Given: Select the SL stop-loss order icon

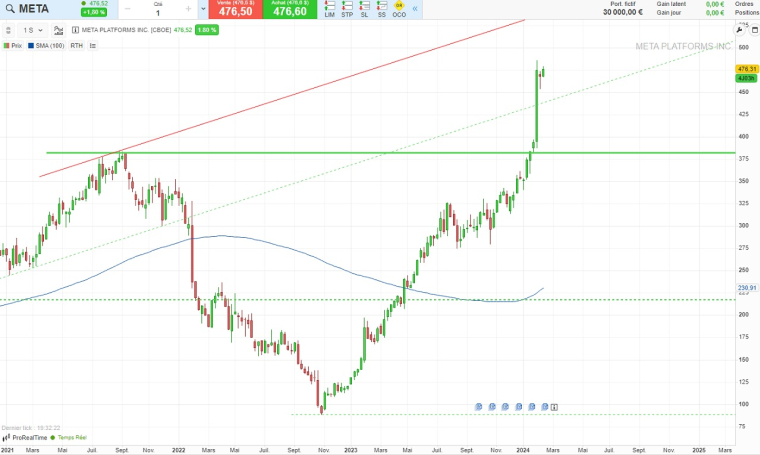Looking at the screenshot, I should [364, 9].
